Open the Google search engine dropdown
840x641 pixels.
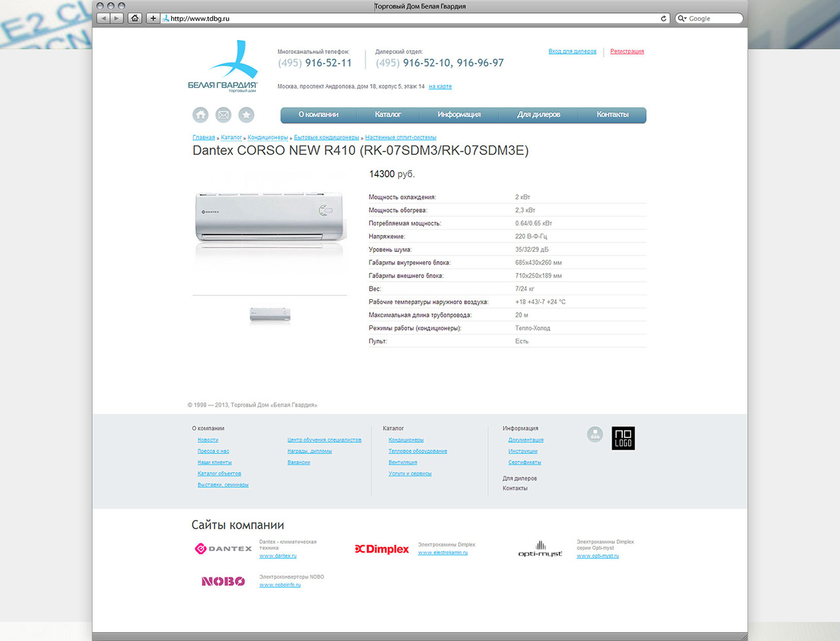point(682,18)
